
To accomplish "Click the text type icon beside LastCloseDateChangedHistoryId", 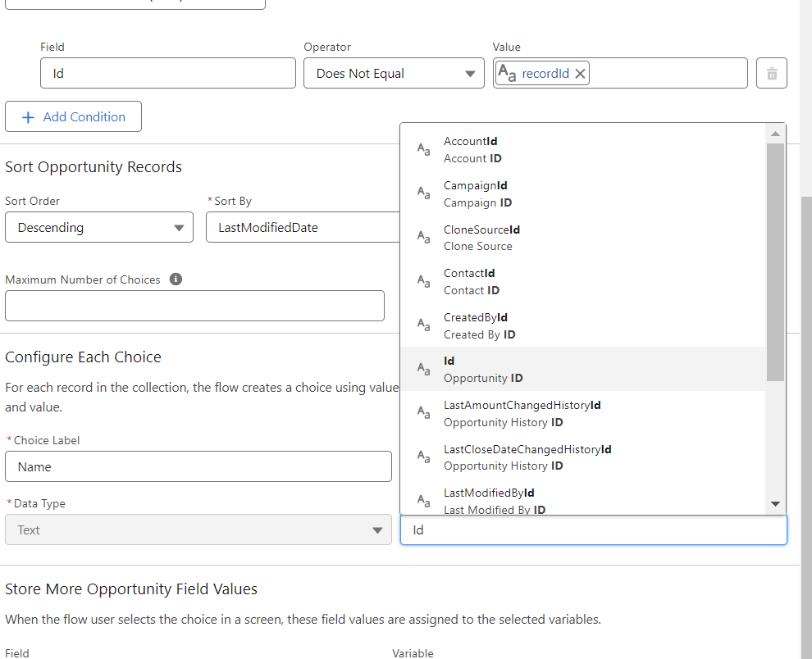I will (423, 457).
